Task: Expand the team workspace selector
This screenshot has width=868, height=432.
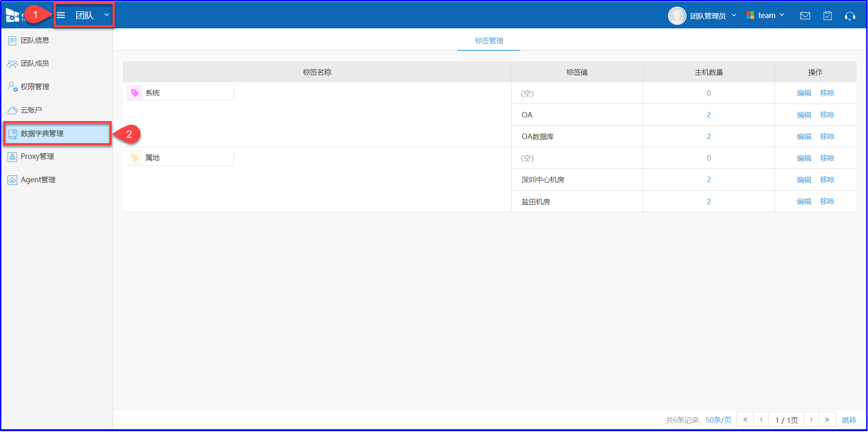Action: coord(766,15)
